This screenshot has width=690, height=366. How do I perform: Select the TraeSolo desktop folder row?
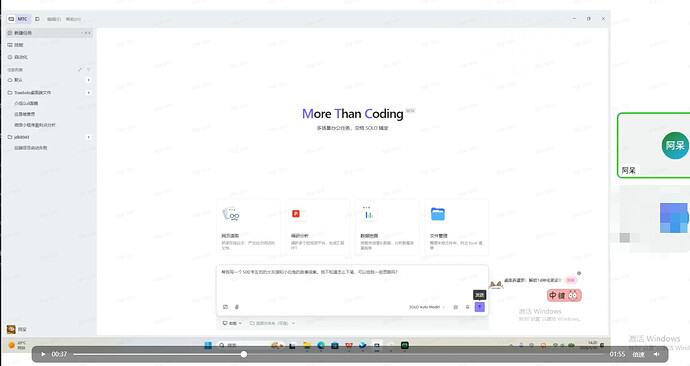[x=49, y=93]
